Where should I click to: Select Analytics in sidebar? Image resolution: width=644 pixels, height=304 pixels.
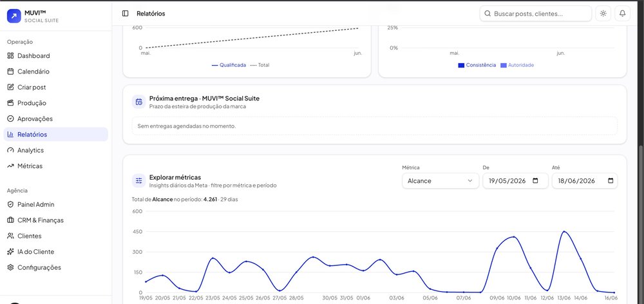(x=56, y=150)
